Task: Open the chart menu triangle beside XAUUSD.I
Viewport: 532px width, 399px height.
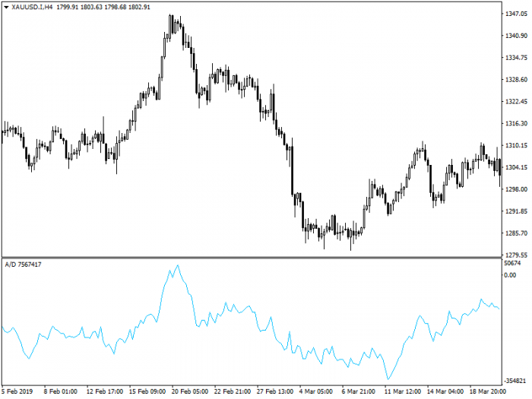Action: [x=6, y=7]
